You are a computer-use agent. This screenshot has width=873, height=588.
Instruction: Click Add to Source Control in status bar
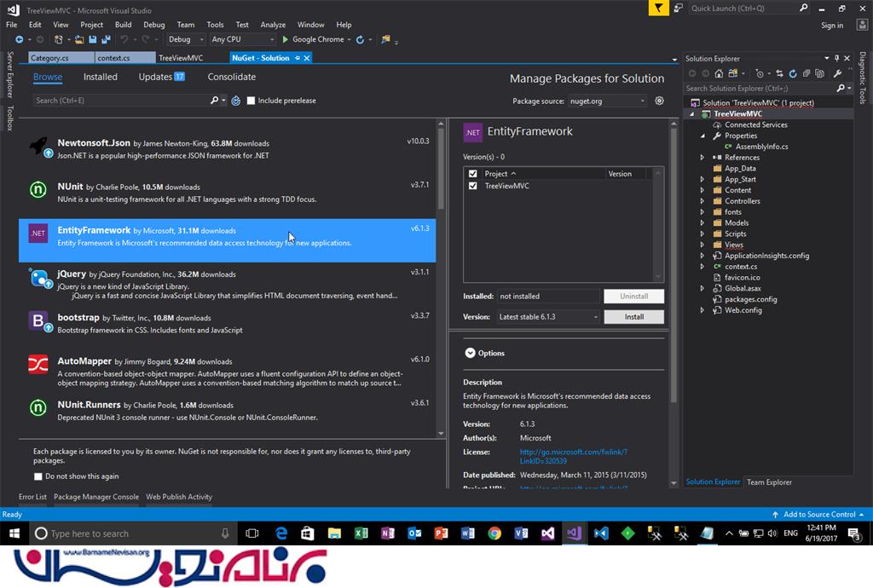pyautogui.click(x=819, y=515)
